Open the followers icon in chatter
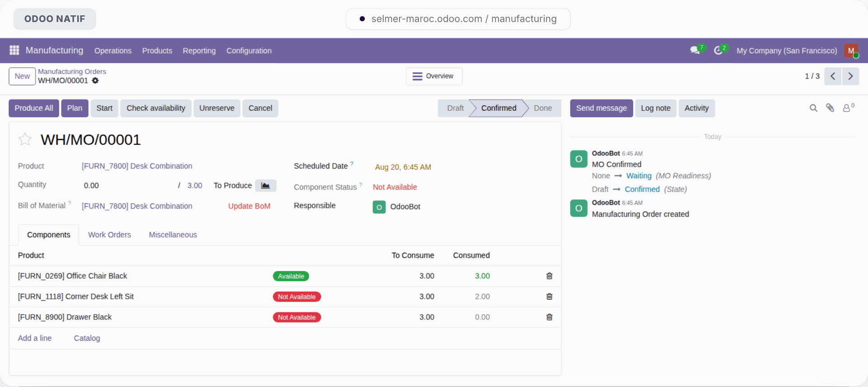Image resolution: width=868 pixels, height=387 pixels. (848, 108)
